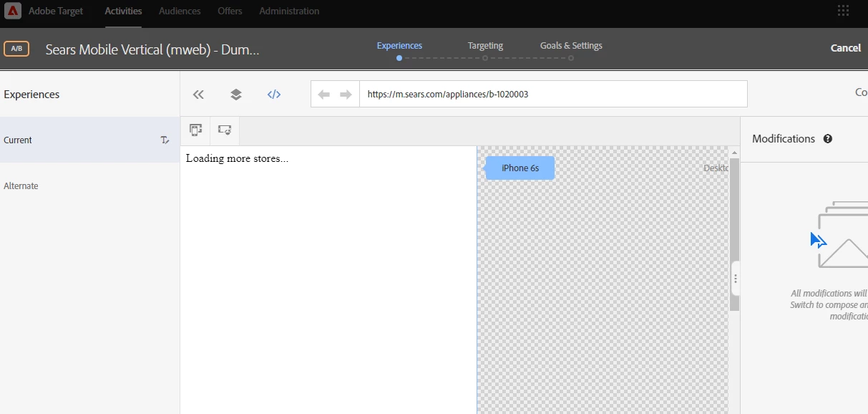The image size is (868, 414).
Task: Click the Adobe Target logo icon
Action: 13,11
